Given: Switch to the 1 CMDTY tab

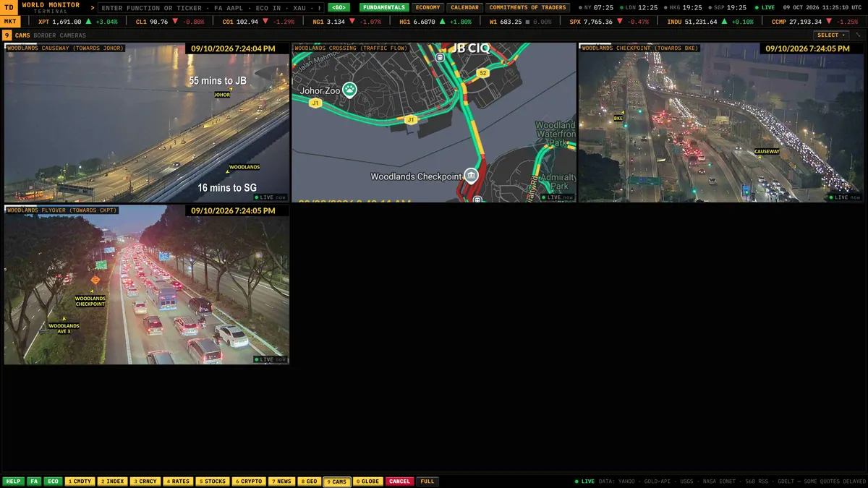Looking at the screenshot, I should click(x=80, y=481).
